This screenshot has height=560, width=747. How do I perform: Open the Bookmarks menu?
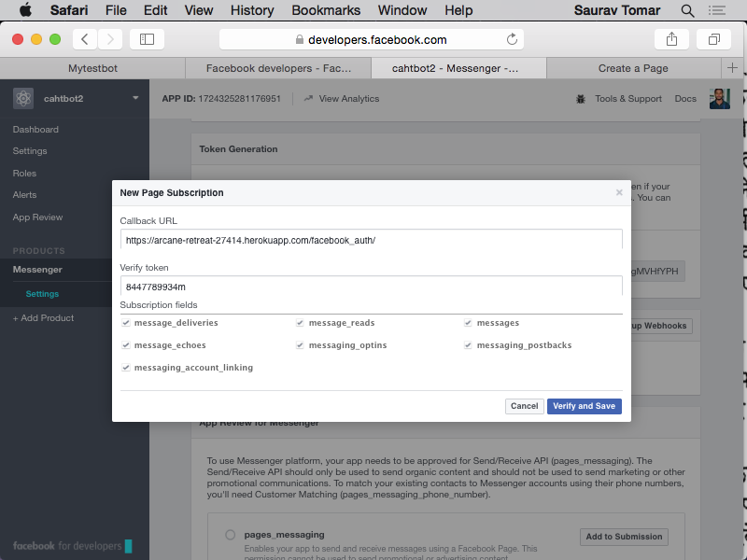326,10
